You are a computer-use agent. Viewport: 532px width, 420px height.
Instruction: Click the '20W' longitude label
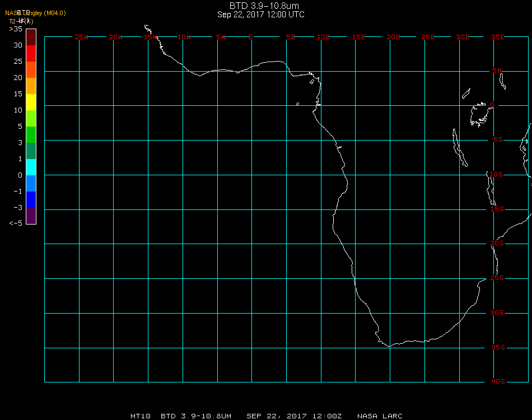pyautogui.click(x=116, y=37)
